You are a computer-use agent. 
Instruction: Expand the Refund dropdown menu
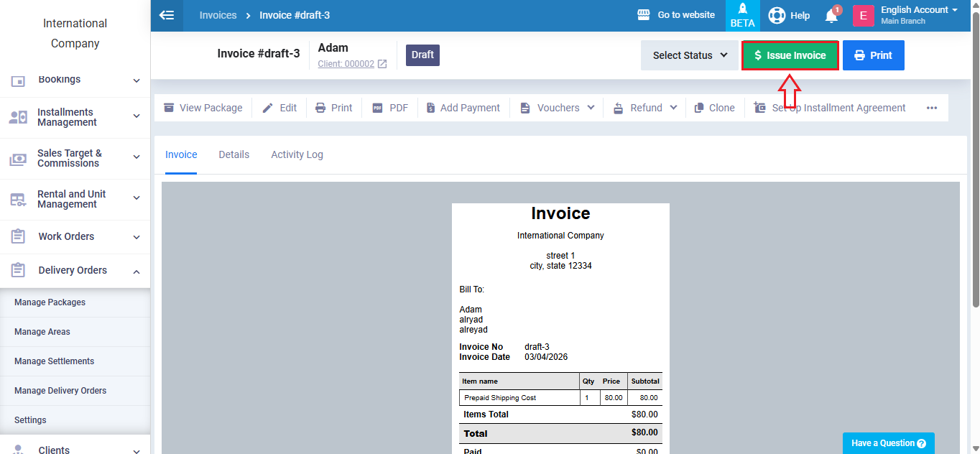click(645, 108)
